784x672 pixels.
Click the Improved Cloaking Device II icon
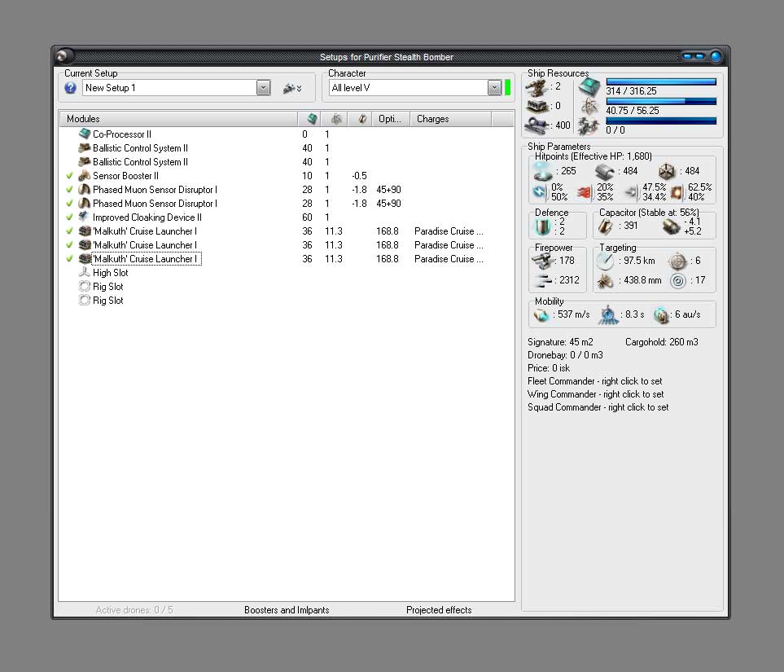[85, 217]
